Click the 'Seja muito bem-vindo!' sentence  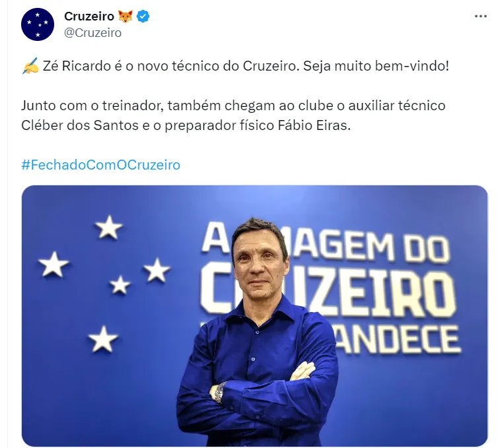pyautogui.click(x=376, y=66)
